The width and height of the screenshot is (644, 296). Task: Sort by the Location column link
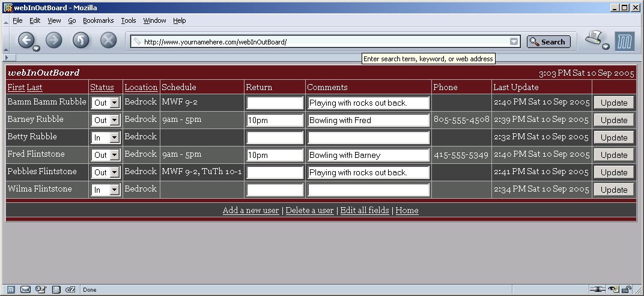click(x=141, y=87)
